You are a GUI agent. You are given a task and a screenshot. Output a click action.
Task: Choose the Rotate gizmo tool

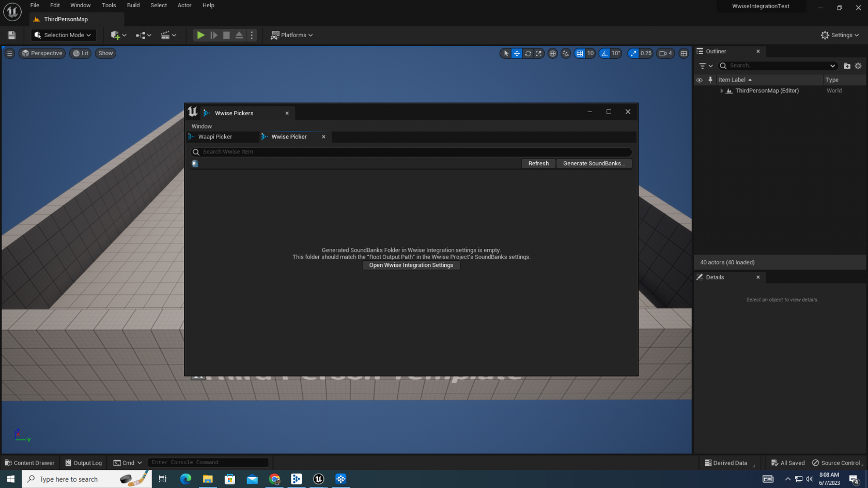(528, 53)
